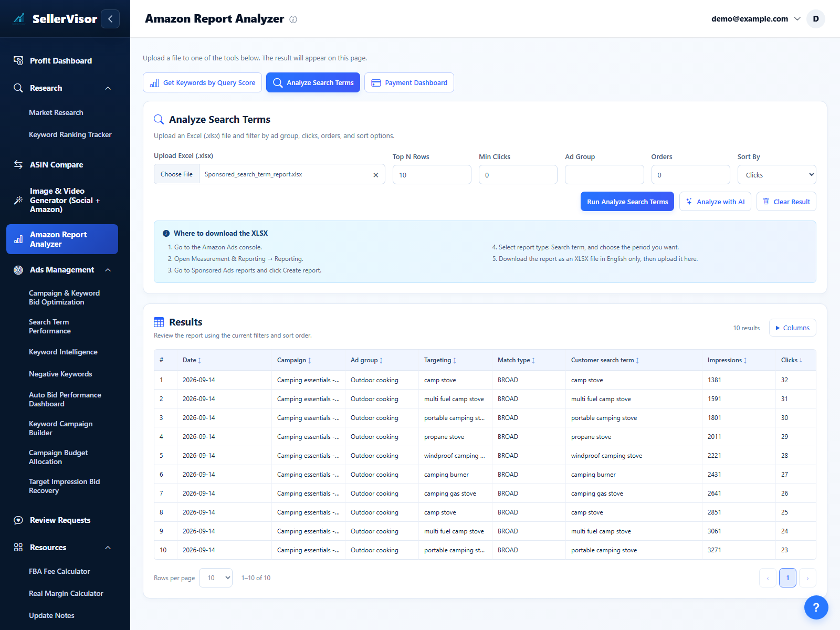This screenshot has height=630, width=840.
Task: Open the help question mark button
Action: [x=816, y=607]
